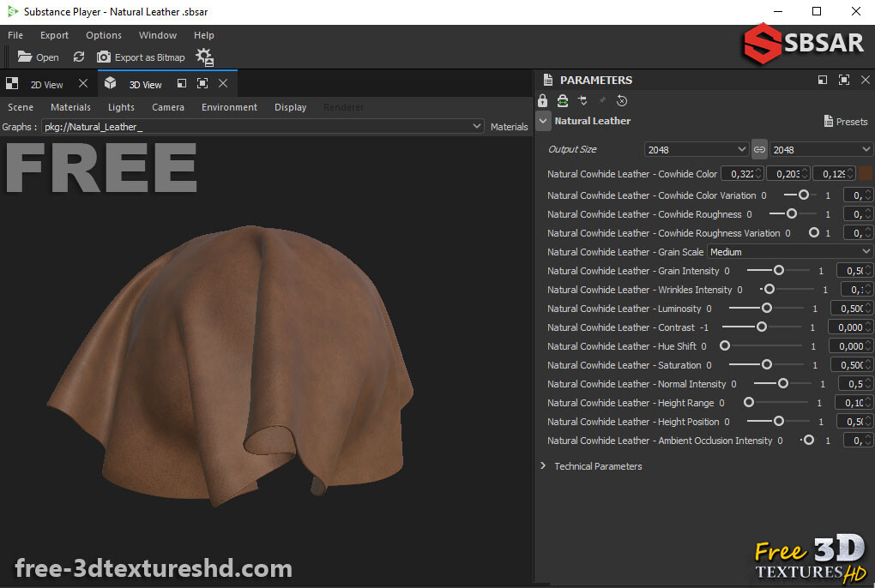Click the lock icon in the Parameters panel

click(x=542, y=100)
